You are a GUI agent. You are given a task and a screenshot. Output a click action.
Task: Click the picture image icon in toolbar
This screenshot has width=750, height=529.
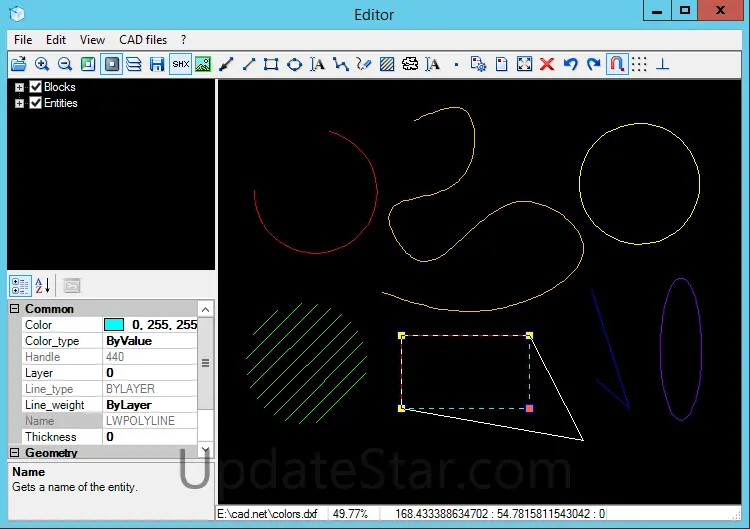(203, 64)
